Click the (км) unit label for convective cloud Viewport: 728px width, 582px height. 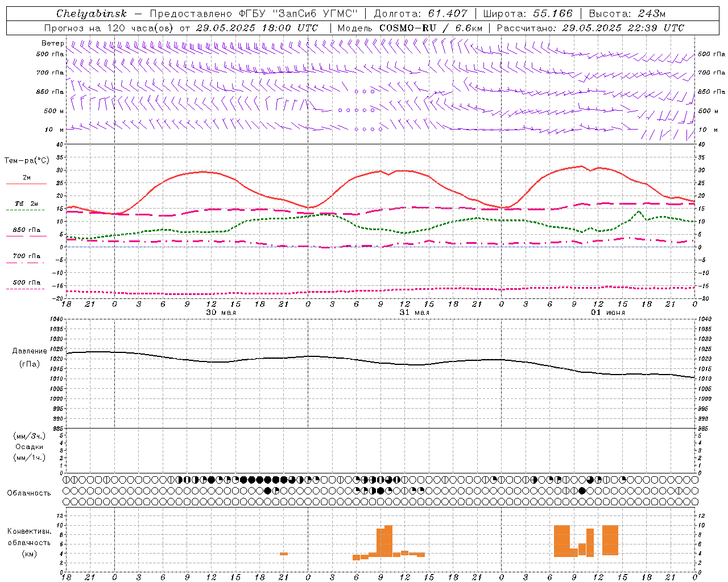pos(30,554)
